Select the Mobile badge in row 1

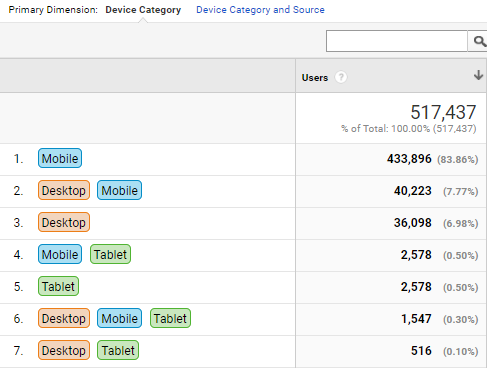coord(60,158)
